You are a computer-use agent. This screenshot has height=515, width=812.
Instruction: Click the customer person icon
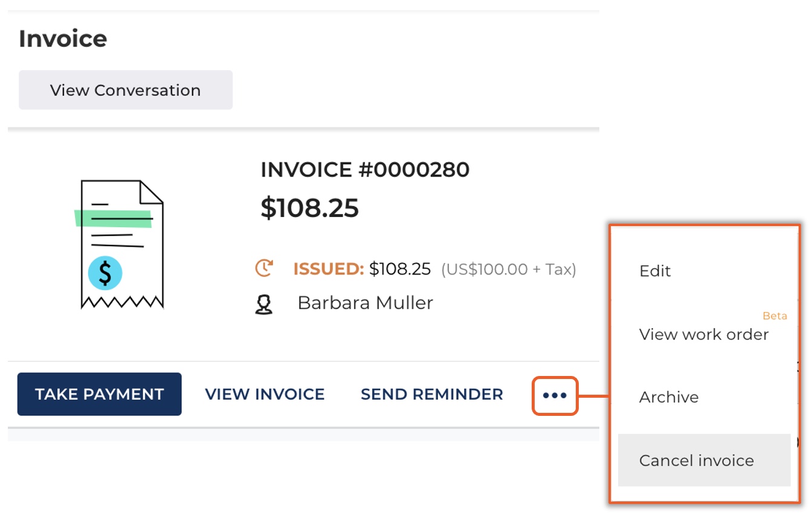263,304
